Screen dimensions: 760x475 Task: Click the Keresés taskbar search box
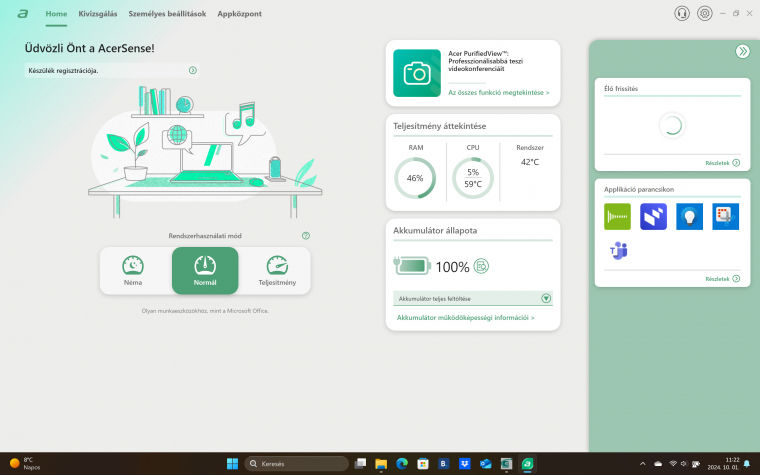(x=296, y=464)
